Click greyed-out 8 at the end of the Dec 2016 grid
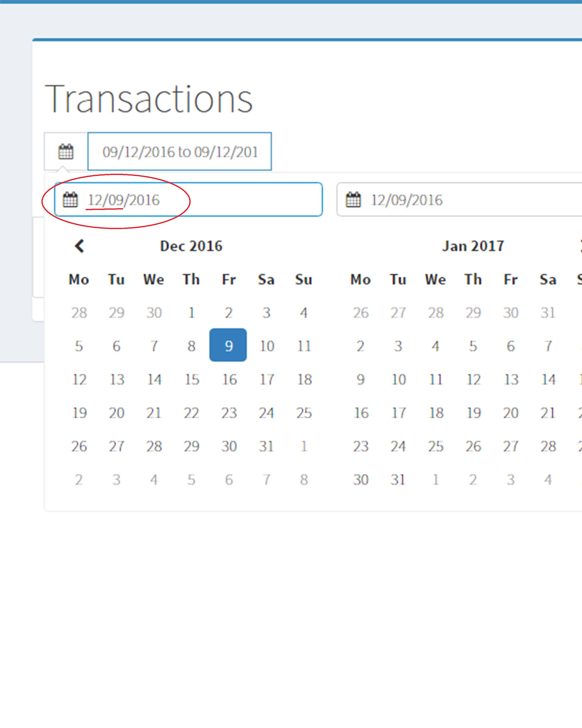This screenshot has height=728, width=582. tap(304, 480)
